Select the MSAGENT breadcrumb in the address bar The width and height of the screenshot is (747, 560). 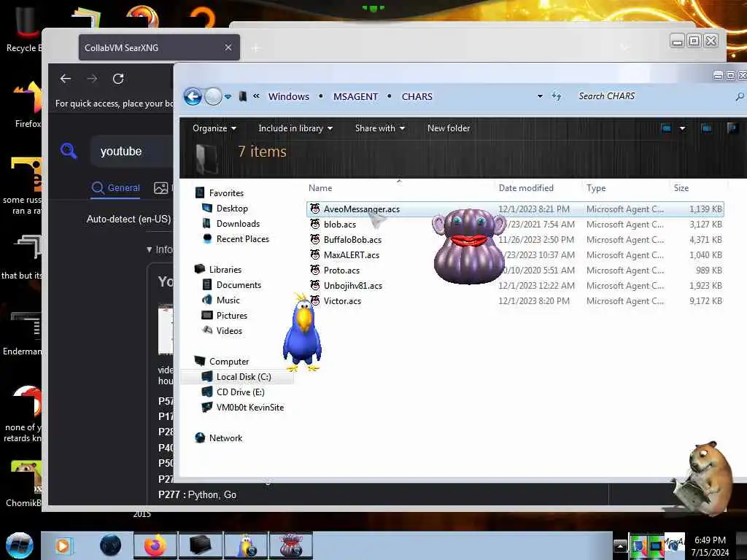point(355,96)
